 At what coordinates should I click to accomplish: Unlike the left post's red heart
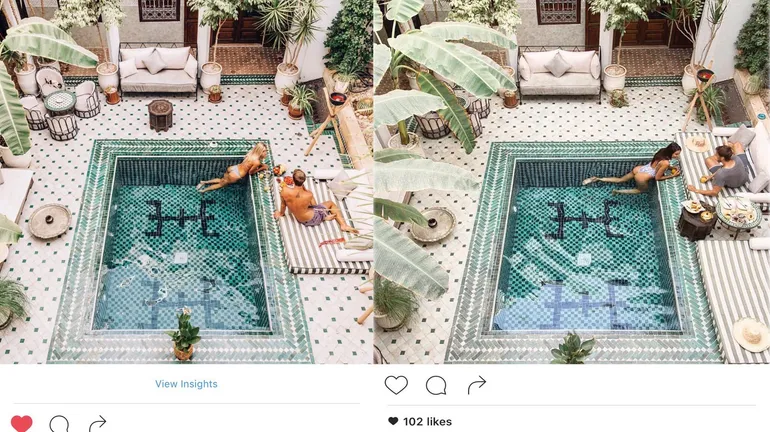tap(22, 424)
